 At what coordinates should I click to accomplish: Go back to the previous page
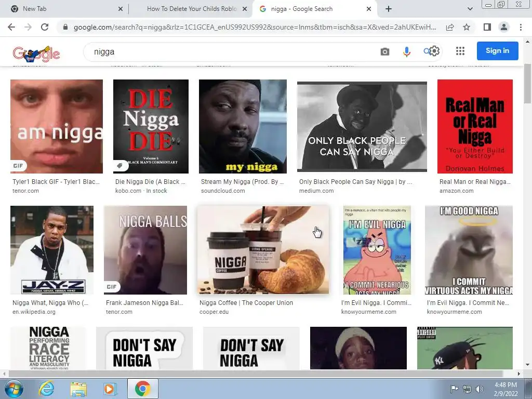tap(11, 27)
